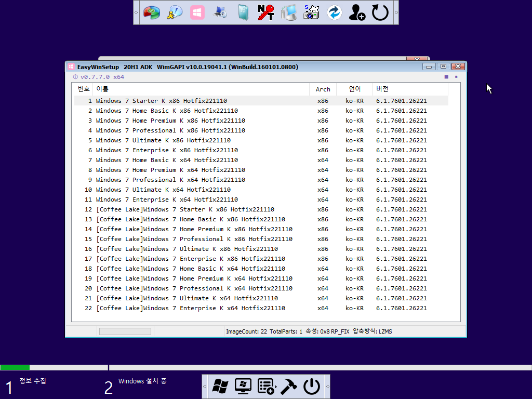Sort by the 언어 column header

point(354,89)
